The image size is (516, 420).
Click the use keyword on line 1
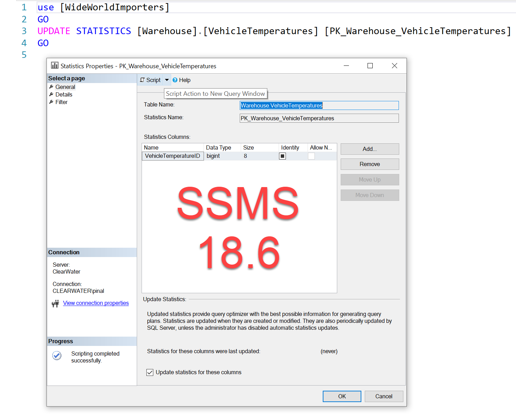click(x=46, y=8)
